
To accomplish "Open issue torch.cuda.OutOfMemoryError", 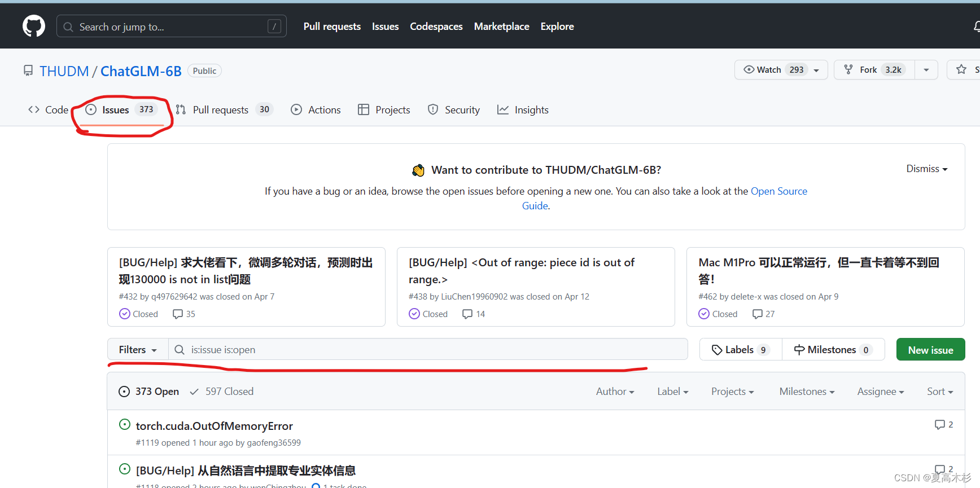I will click(214, 426).
